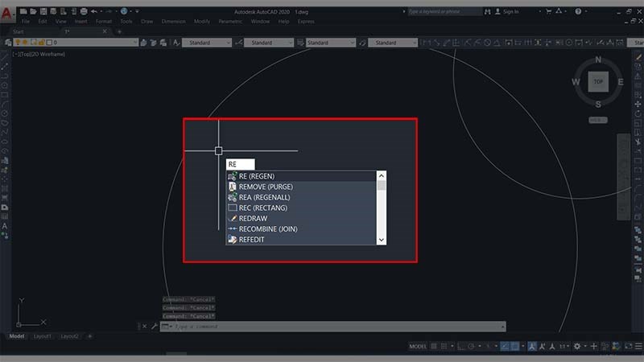Select the Line tool in left toolbar

point(6,65)
